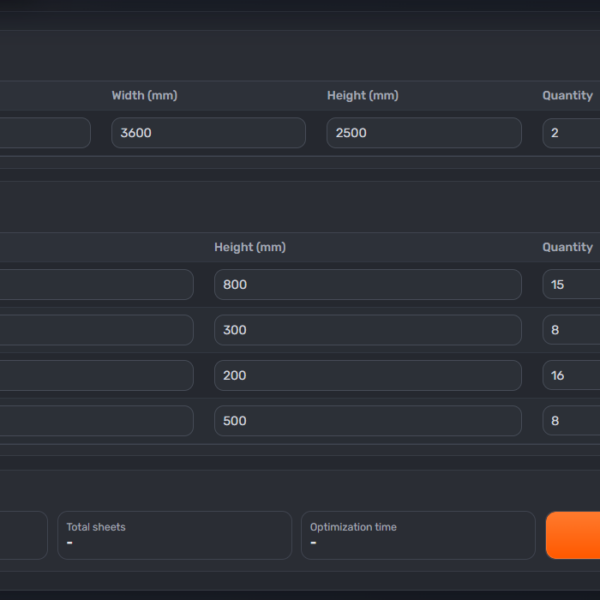Click the part Quantity field showing 15
The height and width of the screenshot is (600, 600).
click(571, 285)
